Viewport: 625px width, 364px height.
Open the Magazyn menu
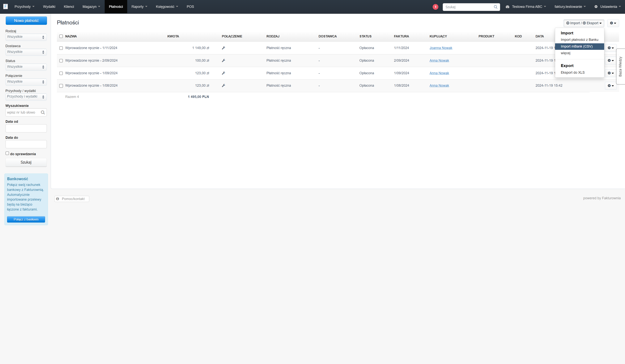click(91, 7)
